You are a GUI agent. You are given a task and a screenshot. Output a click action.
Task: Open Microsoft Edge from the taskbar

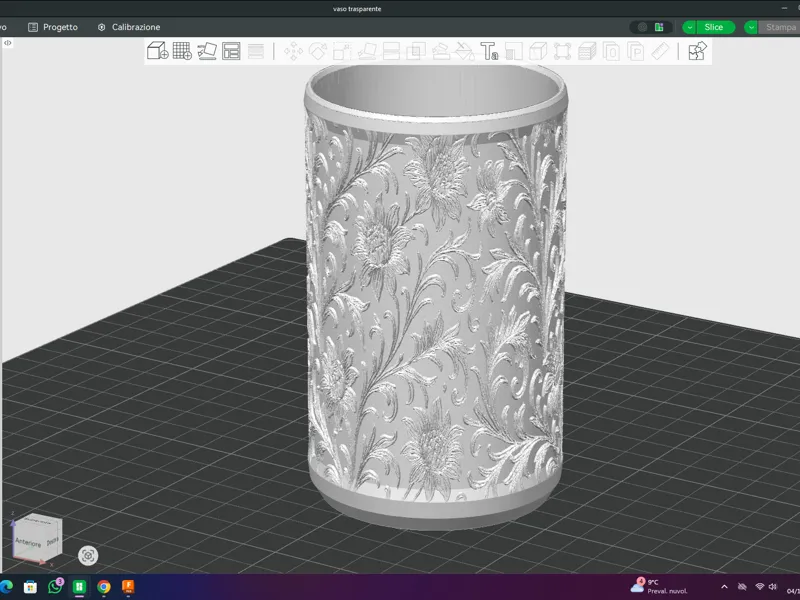(x=5, y=587)
